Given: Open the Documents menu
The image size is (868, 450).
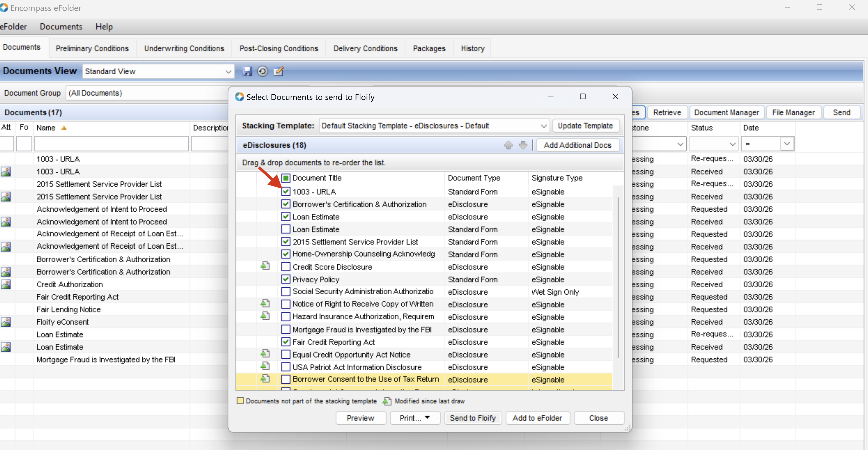Looking at the screenshot, I should 61,27.
